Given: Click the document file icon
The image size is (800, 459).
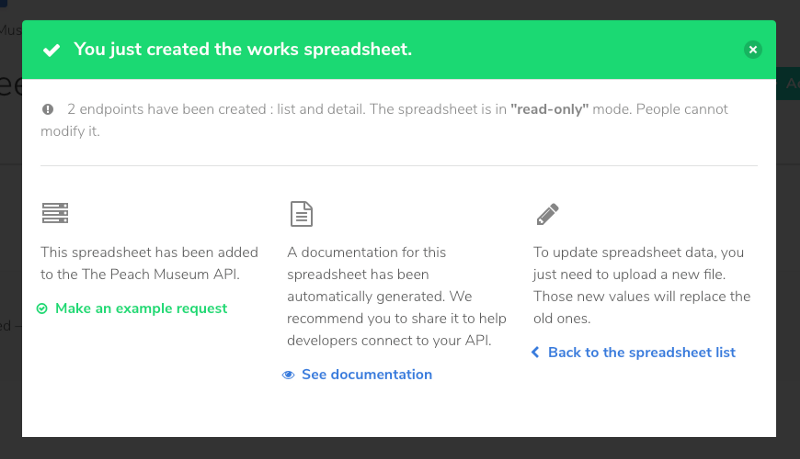Looking at the screenshot, I should coord(302,214).
